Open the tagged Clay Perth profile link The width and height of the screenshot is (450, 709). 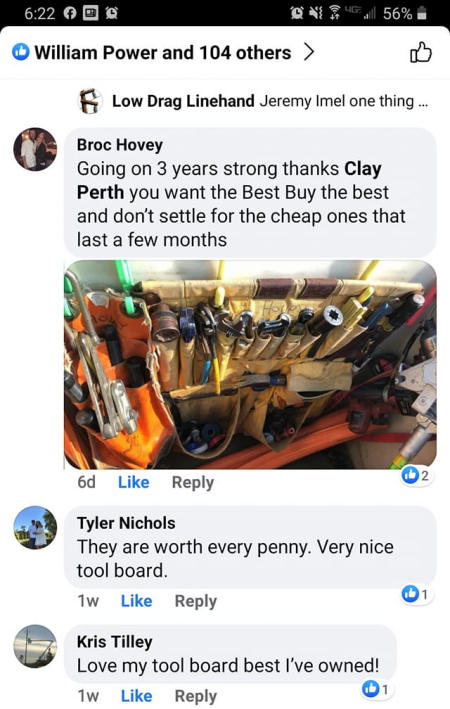point(229,180)
